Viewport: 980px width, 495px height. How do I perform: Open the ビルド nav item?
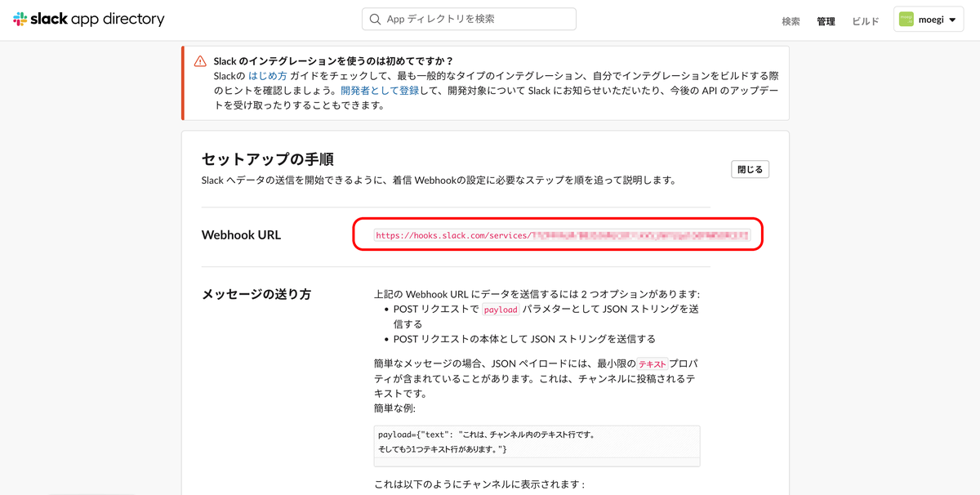tap(866, 21)
